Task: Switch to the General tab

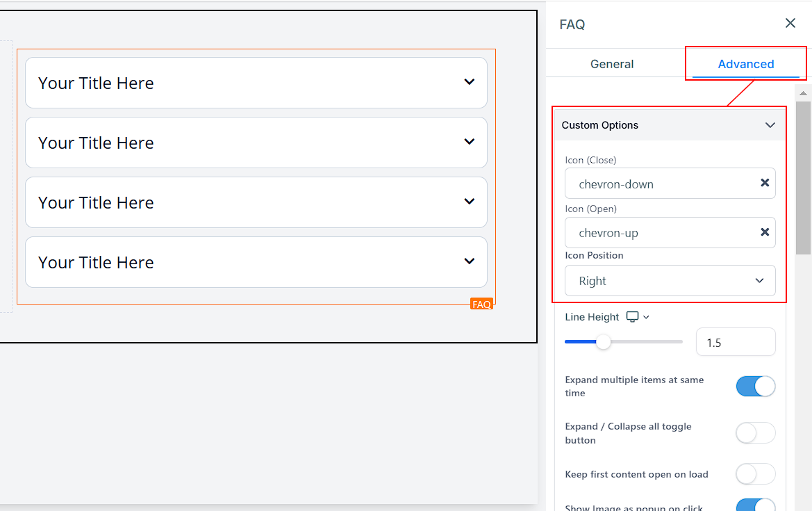Action: [611, 64]
